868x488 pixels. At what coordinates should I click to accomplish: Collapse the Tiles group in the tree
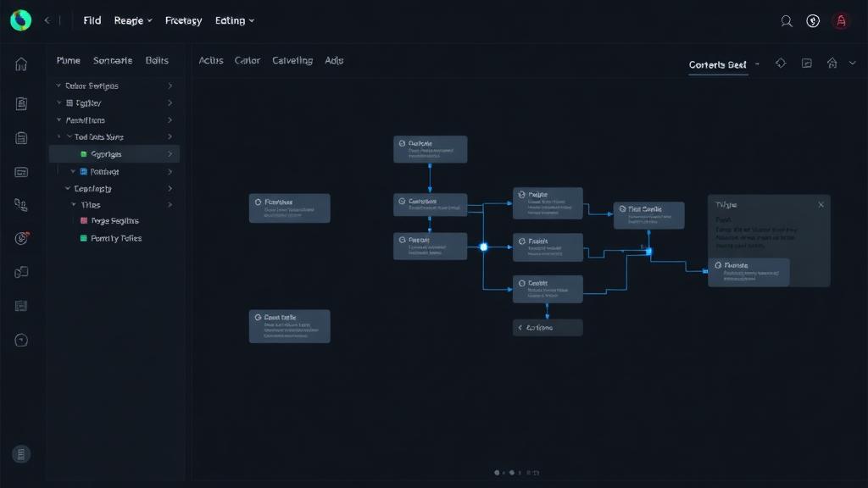[73, 203]
